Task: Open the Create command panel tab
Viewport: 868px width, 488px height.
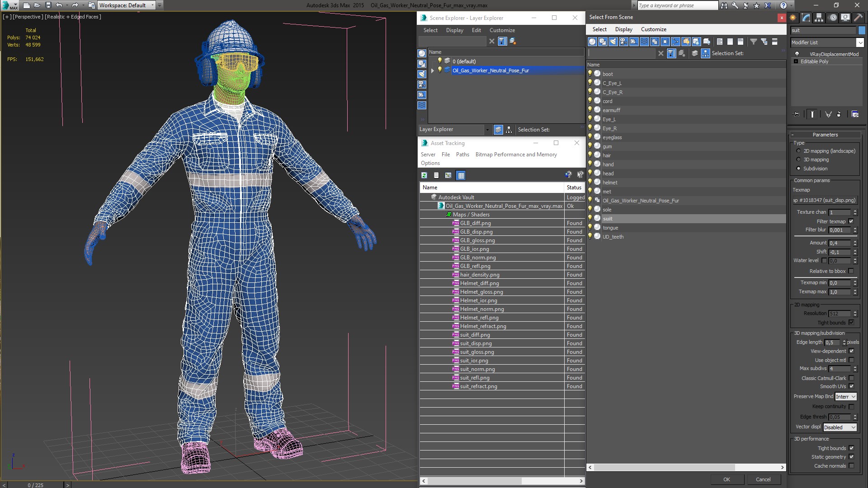Action: [793, 18]
